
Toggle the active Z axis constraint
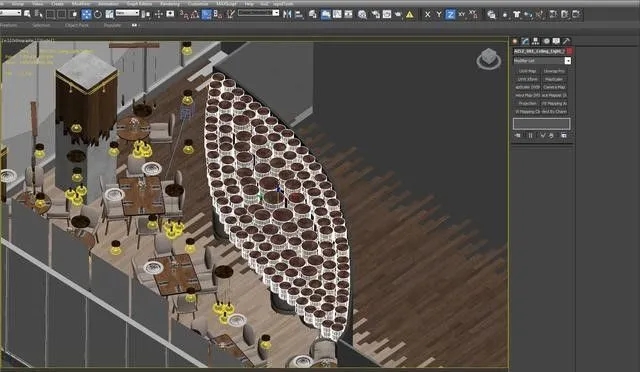click(x=450, y=15)
